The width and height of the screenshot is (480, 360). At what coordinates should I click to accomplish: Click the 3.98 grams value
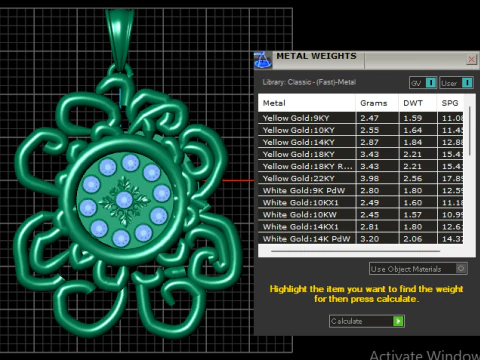tap(369, 178)
